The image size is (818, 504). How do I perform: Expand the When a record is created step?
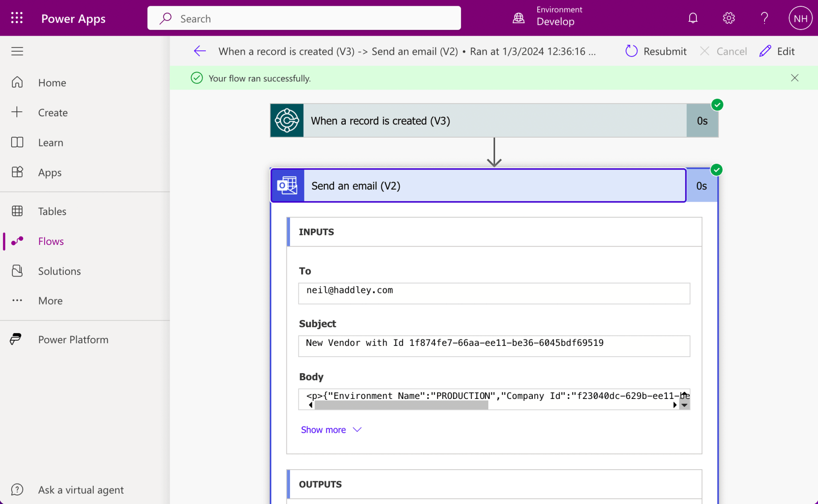(x=478, y=121)
